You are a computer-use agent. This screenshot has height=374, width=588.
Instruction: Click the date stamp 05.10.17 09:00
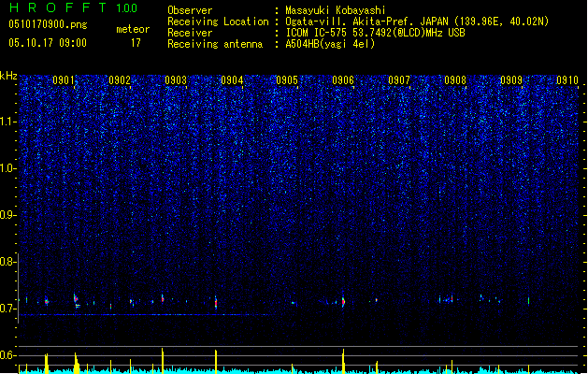coord(48,42)
